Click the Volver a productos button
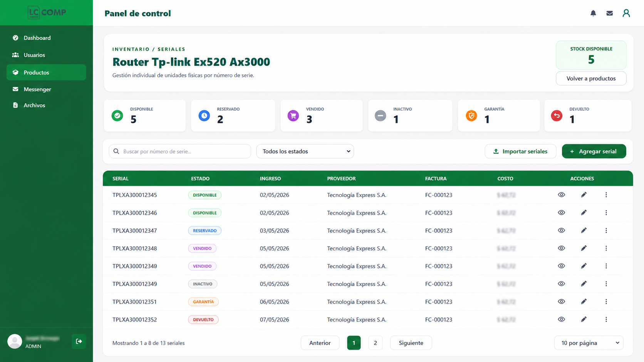Image resolution: width=644 pixels, height=362 pixels. (x=591, y=78)
